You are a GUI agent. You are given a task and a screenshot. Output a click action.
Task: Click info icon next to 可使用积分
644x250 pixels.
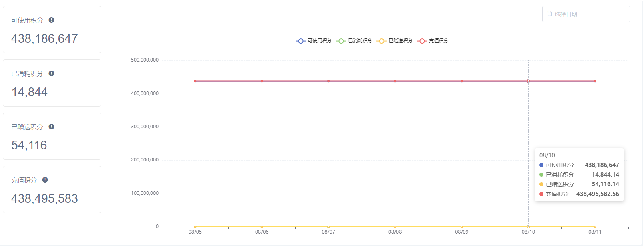(x=51, y=20)
